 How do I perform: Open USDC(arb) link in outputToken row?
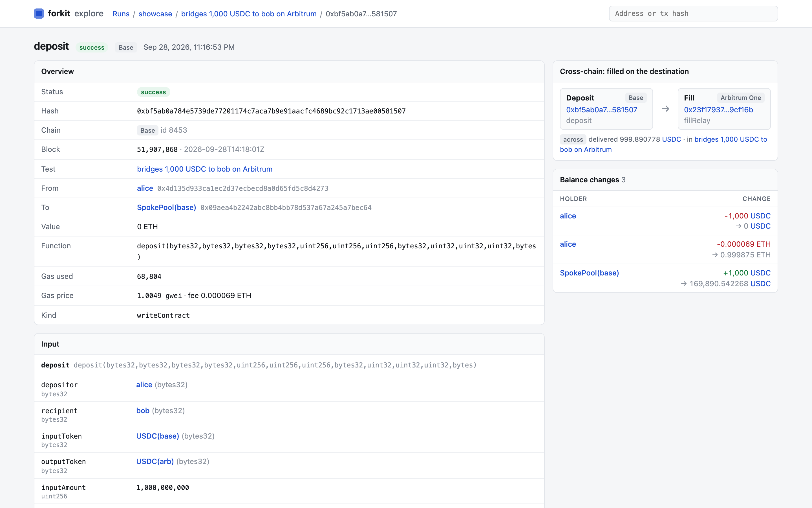click(x=155, y=462)
